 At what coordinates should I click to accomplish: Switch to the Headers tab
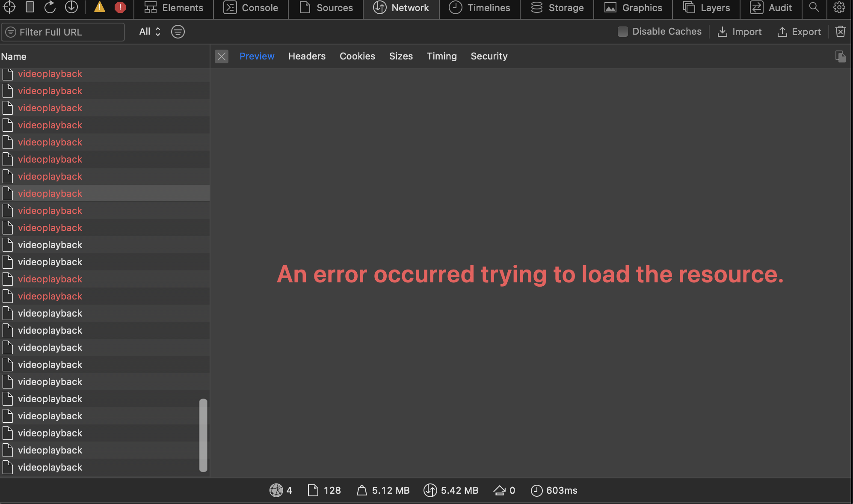(307, 56)
